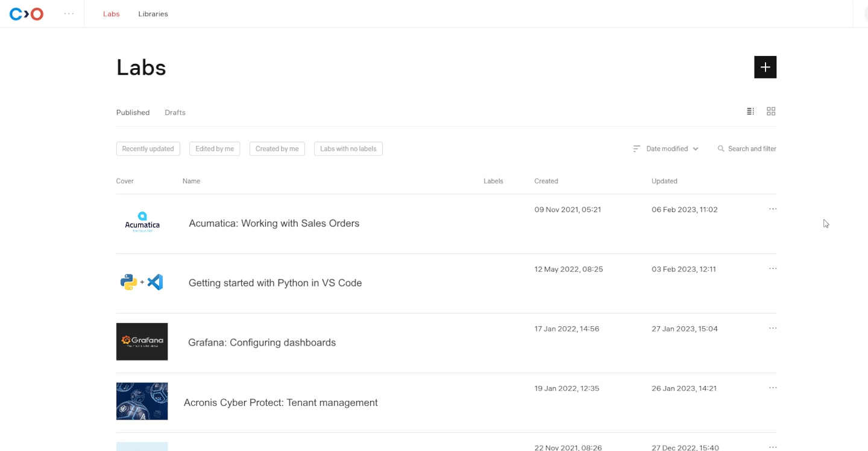Toggle the Labs with no labels filter
This screenshot has width=868, height=451.
click(348, 148)
